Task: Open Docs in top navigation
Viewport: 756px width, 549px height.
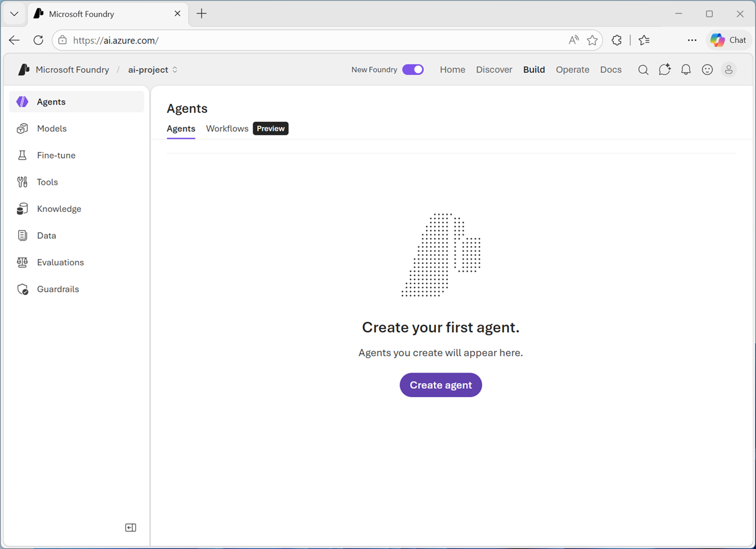Action: point(611,69)
